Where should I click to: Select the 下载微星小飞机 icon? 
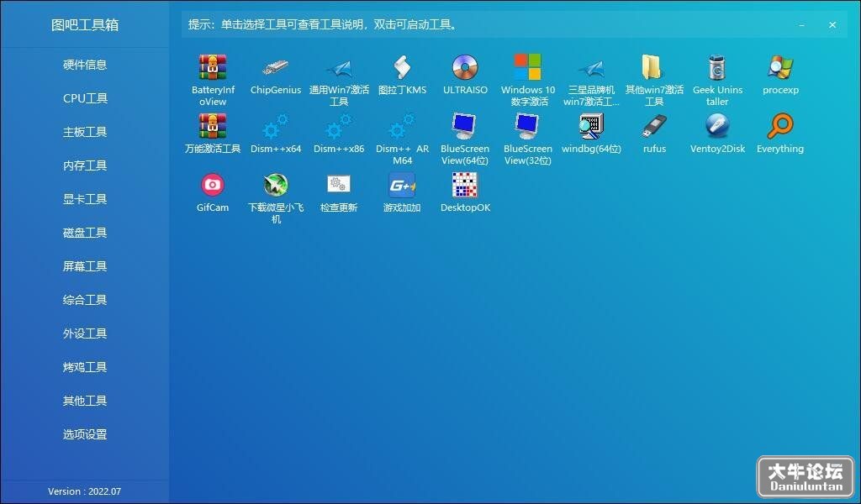tap(276, 185)
